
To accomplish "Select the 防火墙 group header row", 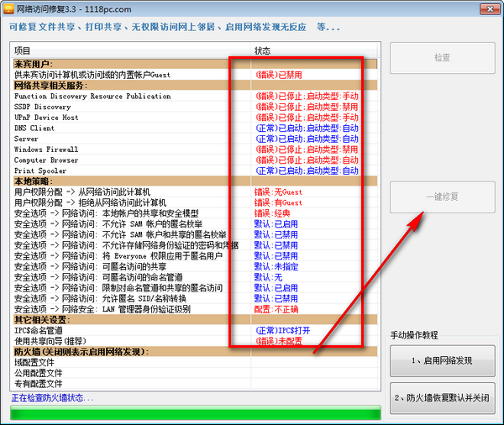I will pyautogui.click(x=195, y=351).
